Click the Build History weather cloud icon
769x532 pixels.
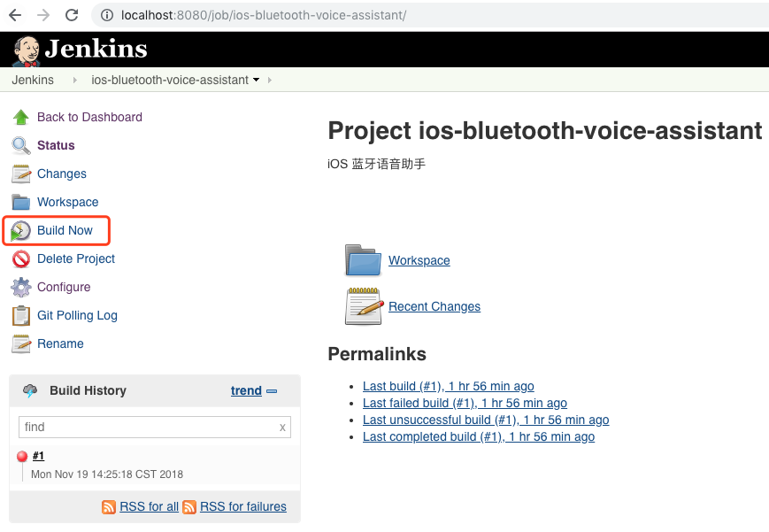pyautogui.click(x=30, y=390)
